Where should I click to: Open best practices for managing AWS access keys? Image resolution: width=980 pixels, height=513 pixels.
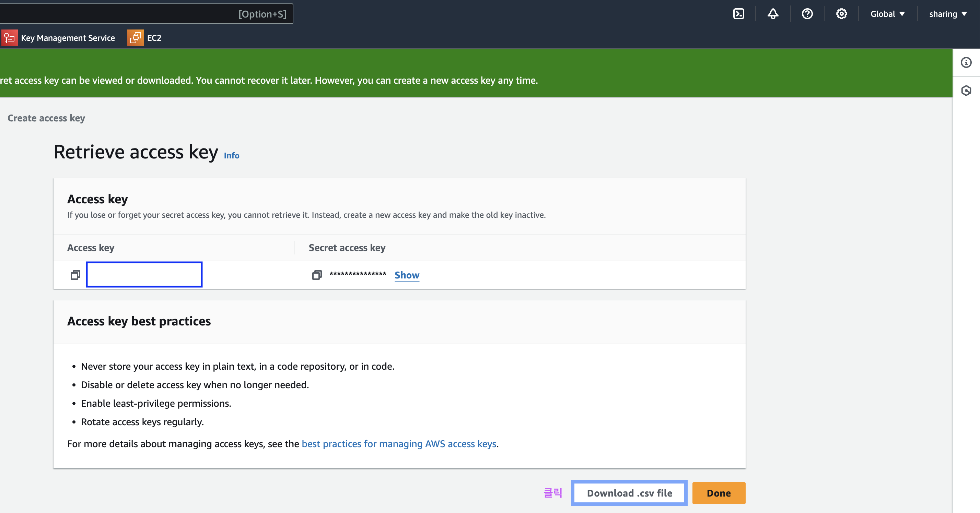(399, 444)
